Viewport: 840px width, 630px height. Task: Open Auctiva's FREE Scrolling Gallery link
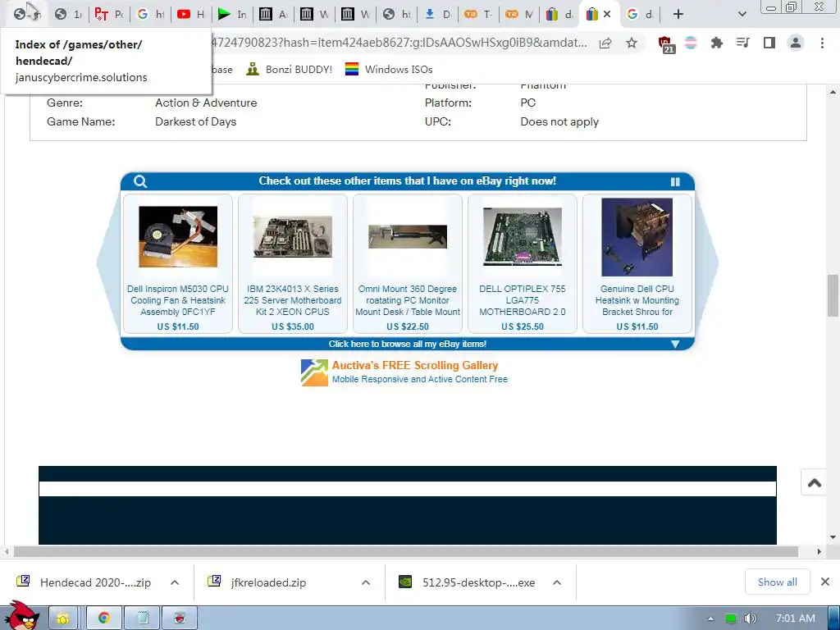click(414, 365)
